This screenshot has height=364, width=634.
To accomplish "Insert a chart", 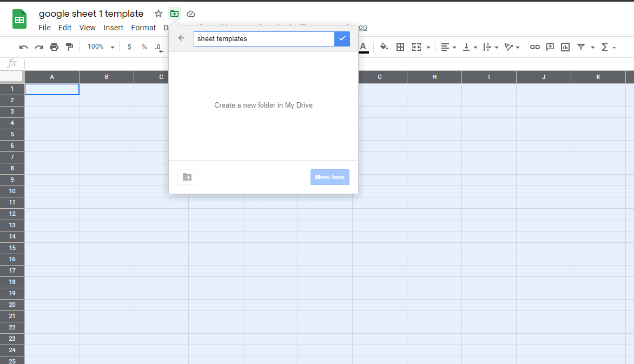I will click(565, 47).
